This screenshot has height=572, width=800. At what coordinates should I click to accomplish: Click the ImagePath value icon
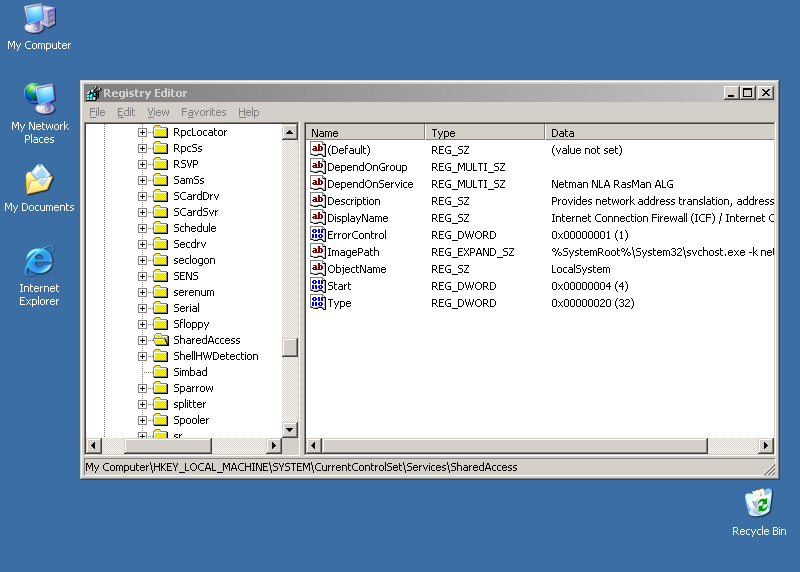[317, 252]
